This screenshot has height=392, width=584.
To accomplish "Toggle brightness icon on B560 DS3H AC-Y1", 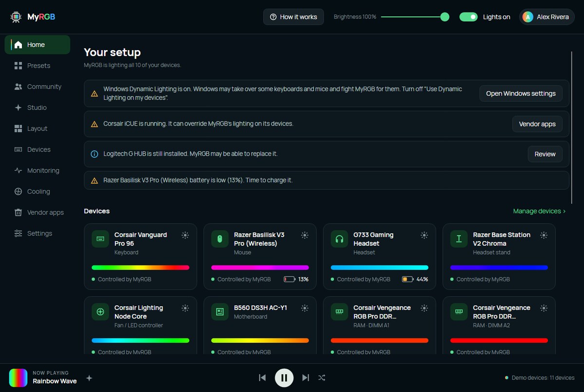I will coord(305,308).
